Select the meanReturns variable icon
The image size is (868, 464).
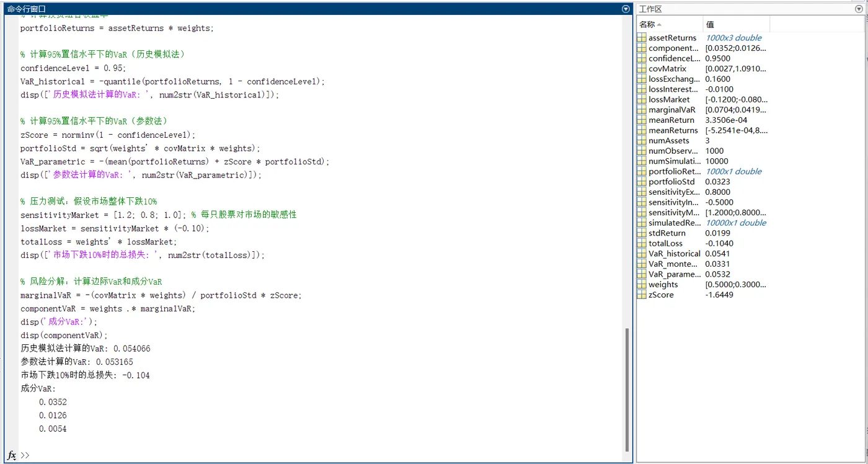click(x=642, y=130)
